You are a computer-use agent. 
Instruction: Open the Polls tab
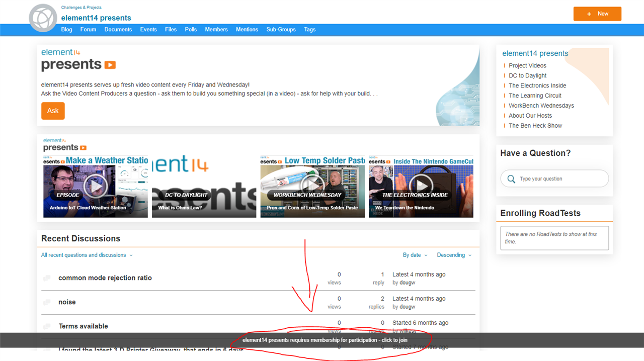191,30
